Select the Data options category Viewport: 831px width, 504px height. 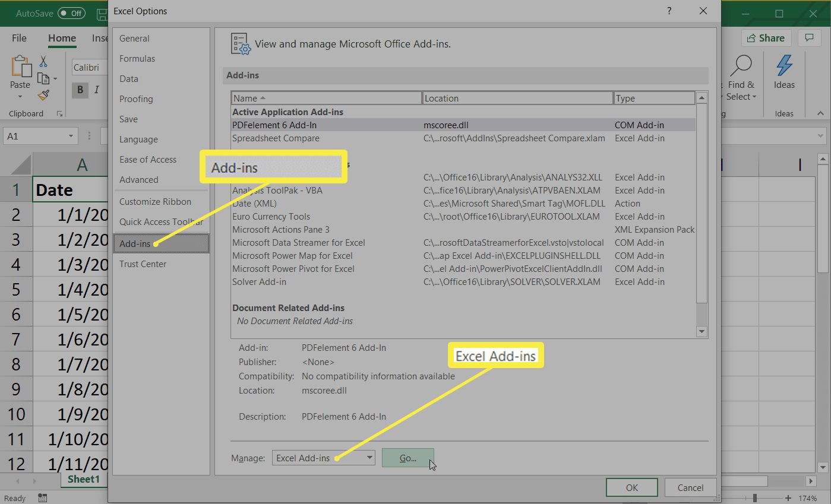(x=161, y=79)
